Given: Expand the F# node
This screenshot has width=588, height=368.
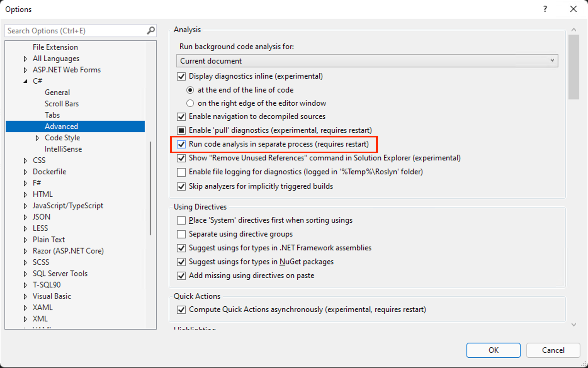Looking at the screenshot, I should click(25, 183).
